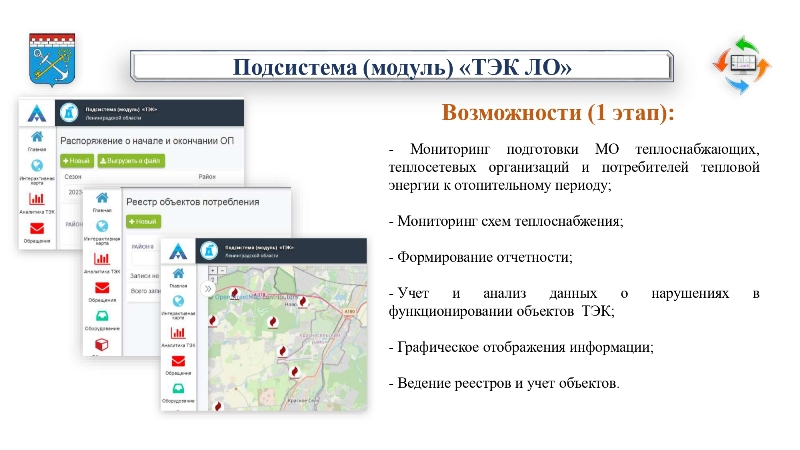Open Оборудование tray icon in map window
Image resolution: width=800 pixels, height=450 pixels.
178,389
